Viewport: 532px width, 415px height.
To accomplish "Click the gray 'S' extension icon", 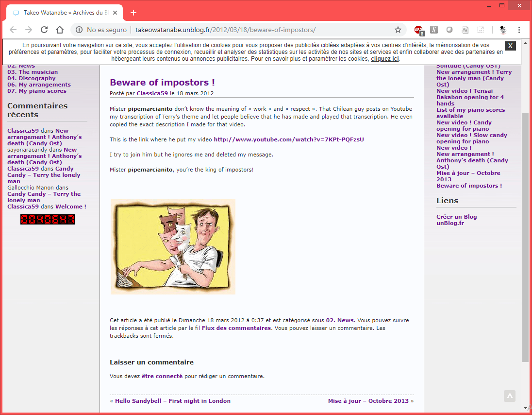I will click(x=434, y=30).
